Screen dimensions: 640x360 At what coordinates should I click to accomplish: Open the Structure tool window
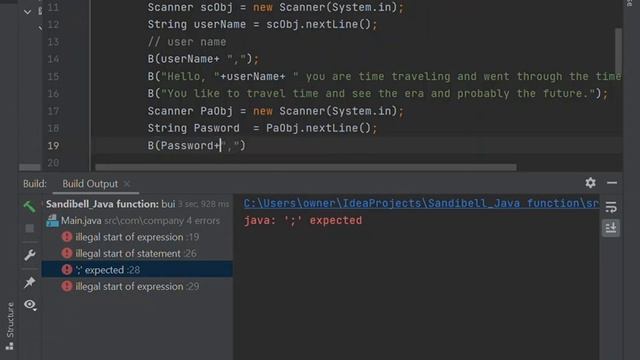[10, 325]
